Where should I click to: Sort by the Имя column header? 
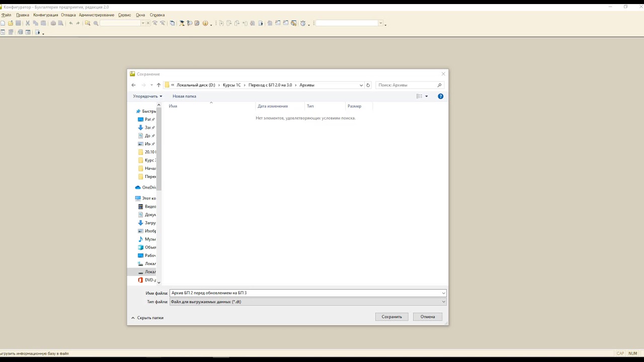(211, 106)
